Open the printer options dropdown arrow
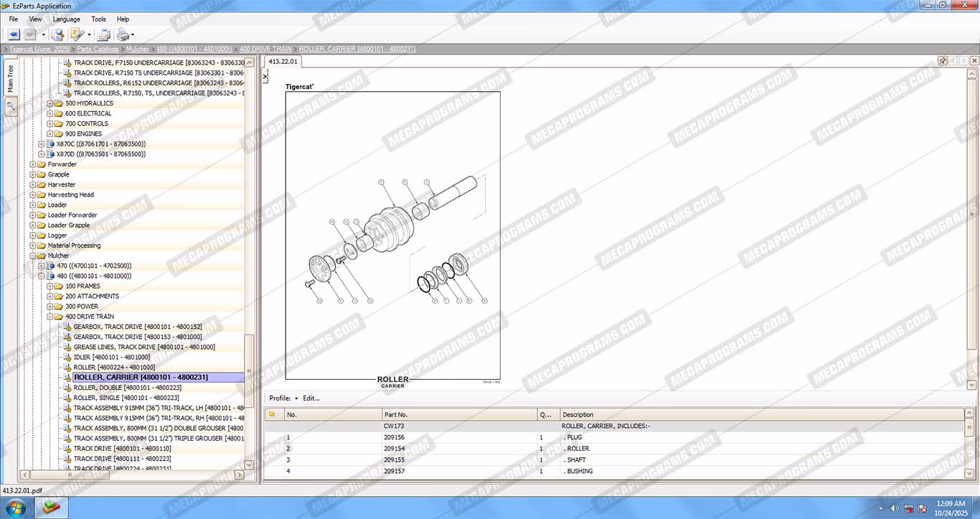The image size is (980, 519). 133,35
